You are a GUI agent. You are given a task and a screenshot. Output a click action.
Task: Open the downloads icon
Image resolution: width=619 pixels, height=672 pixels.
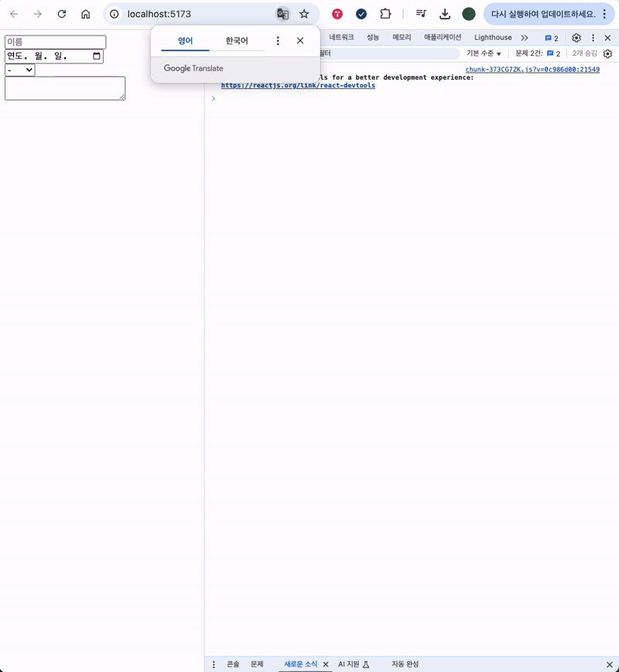(x=445, y=14)
